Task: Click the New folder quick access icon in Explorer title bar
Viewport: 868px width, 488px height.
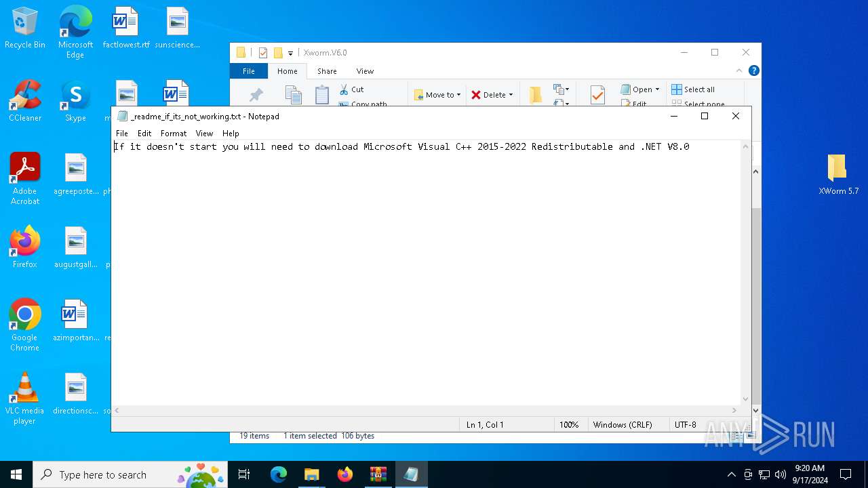Action: click(278, 53)
